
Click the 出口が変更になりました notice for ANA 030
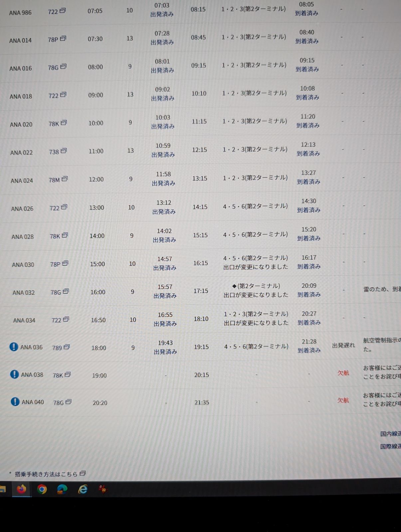click(256, 267)
